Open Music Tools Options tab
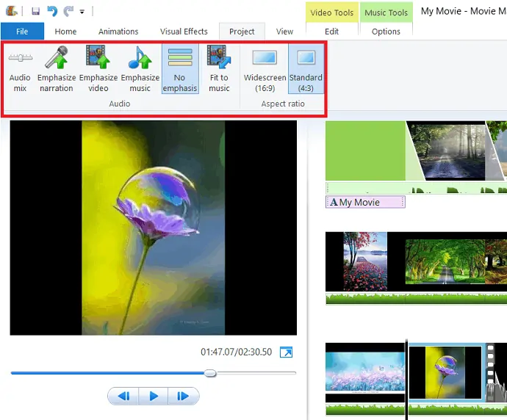Viewport: 507px width, 420px height. coord(386,32)
